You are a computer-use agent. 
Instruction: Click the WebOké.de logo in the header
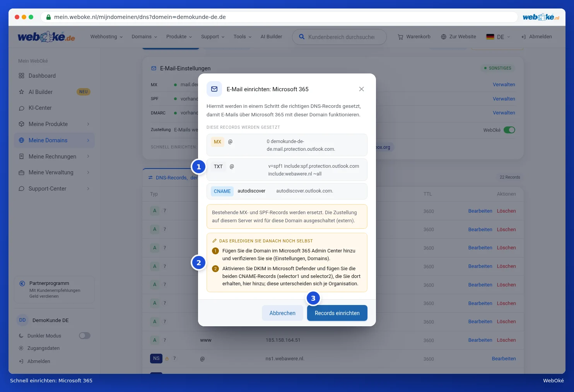46,37
